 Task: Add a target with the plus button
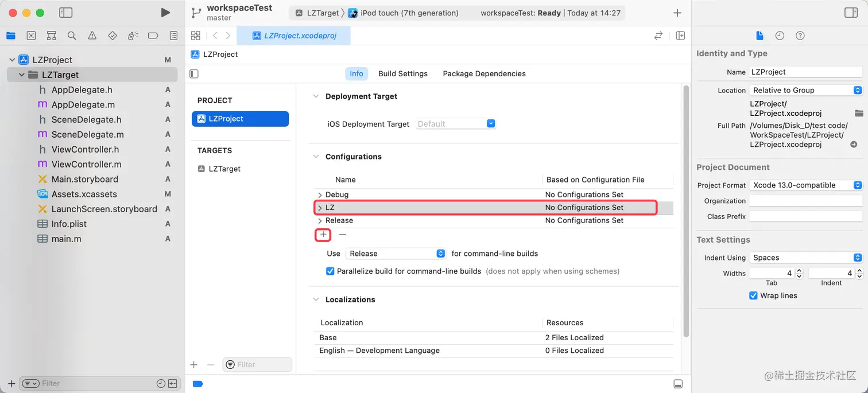(193, 365)
